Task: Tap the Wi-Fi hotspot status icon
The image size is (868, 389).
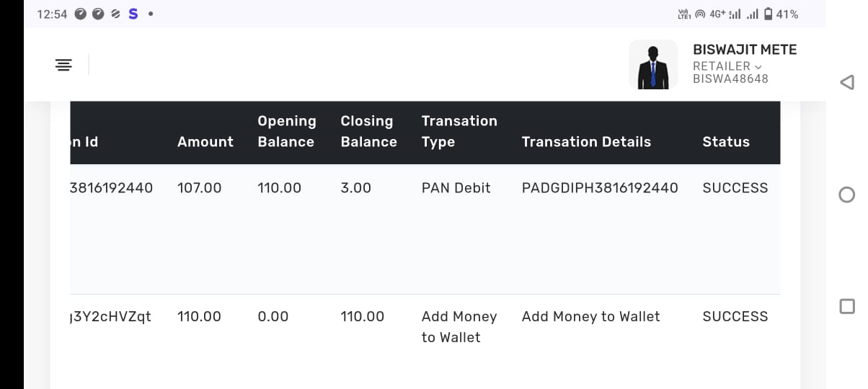Action: pos(699,14)
